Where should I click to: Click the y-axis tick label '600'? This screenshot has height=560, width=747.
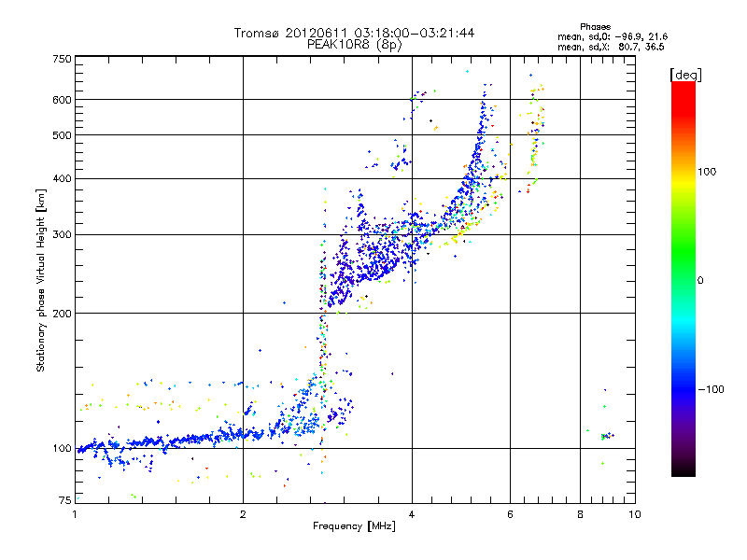tap(62, 100)
